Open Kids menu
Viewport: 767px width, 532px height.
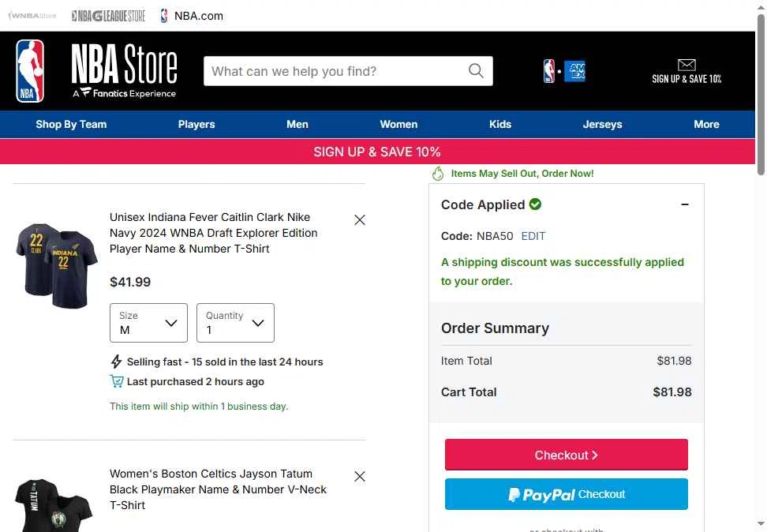pos(500,124)
